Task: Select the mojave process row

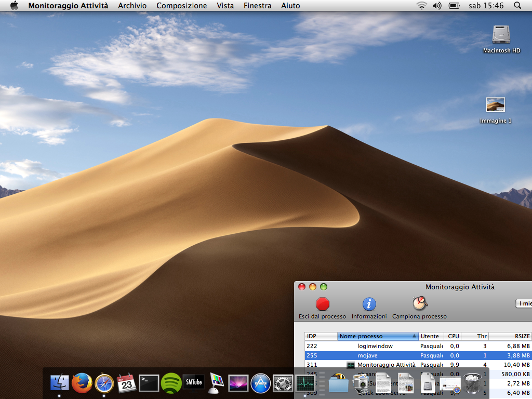Action: [418, 355]
